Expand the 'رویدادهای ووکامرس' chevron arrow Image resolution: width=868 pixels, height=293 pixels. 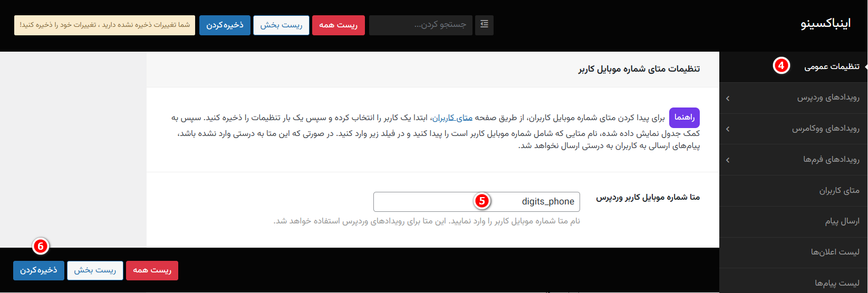[728, 129]
